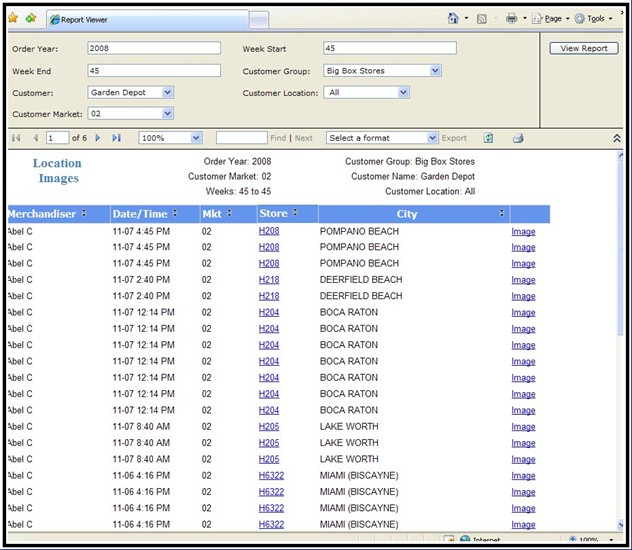Click the Add to Favorites icon
Viewport: 632px width, 550px height.
pos(31,18)
